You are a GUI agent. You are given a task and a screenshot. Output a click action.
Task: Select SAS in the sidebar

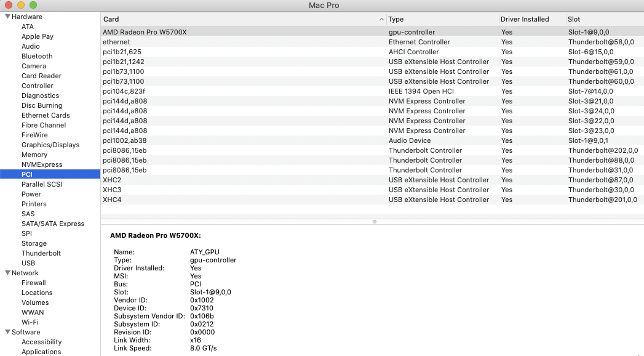pos(28,214)
